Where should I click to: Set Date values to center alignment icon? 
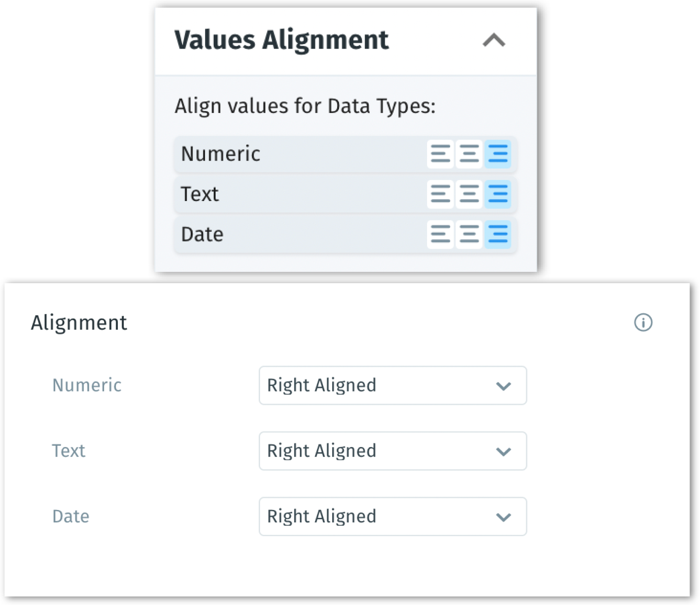click(469, 235)
